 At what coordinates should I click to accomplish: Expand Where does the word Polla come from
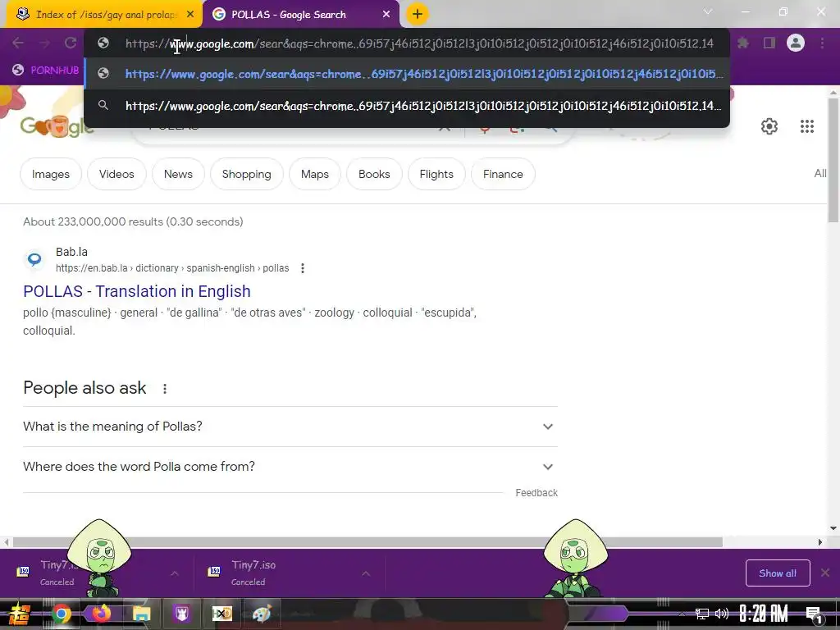tap(290, 467)
